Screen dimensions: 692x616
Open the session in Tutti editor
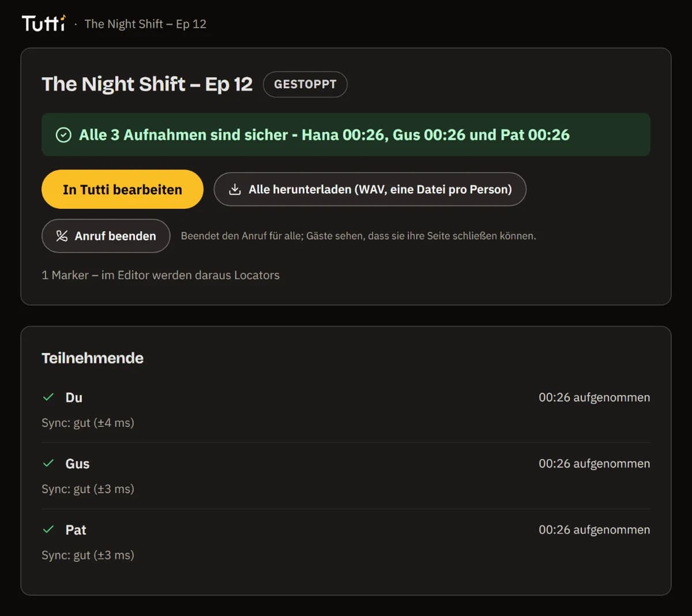coord(122,189)
